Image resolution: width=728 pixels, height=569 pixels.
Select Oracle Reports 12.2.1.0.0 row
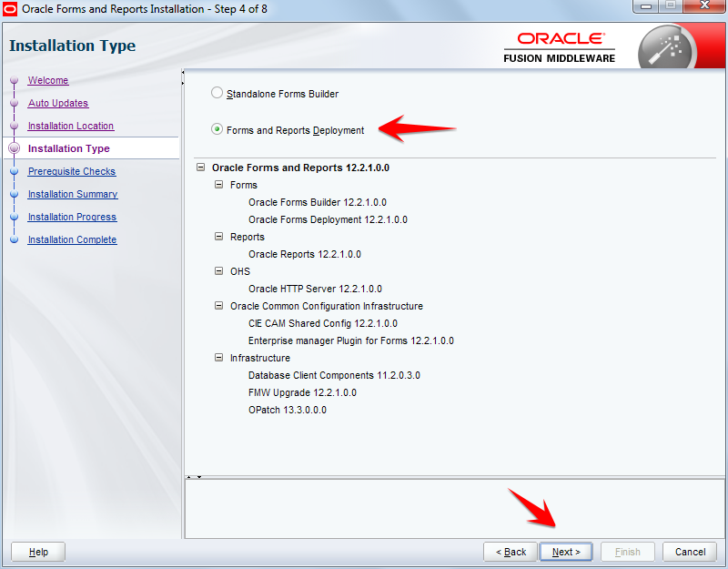click(305, 254)
